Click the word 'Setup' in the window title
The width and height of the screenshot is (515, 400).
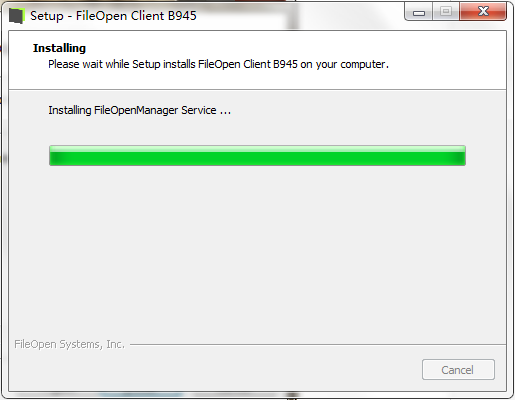pyautogui.click(x=47, y=16)
